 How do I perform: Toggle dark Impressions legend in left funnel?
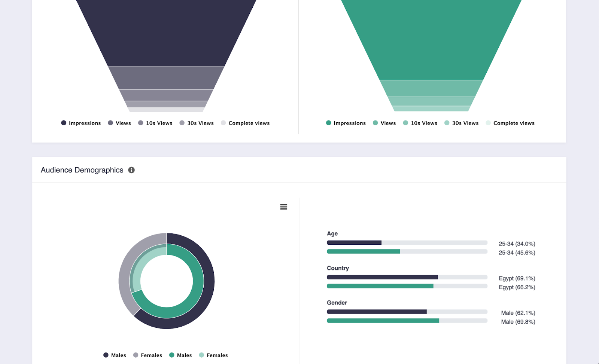(x=81, y=123)
